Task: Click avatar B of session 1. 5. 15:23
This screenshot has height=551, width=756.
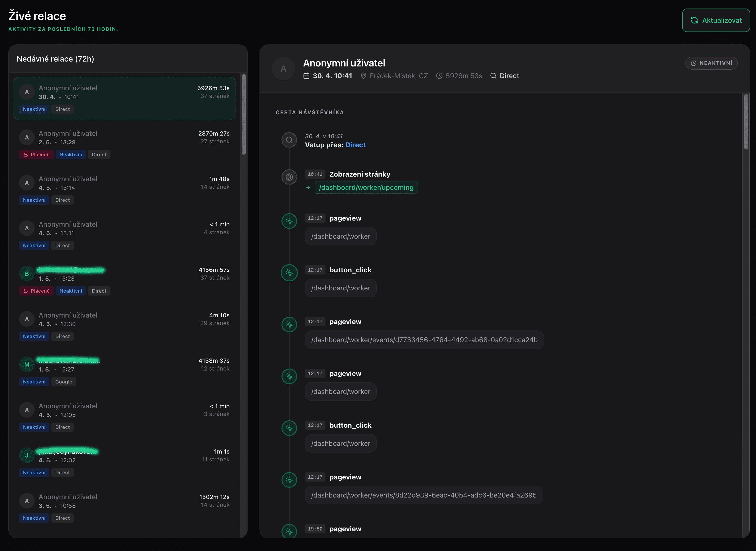Action: [x=27, y=274]
